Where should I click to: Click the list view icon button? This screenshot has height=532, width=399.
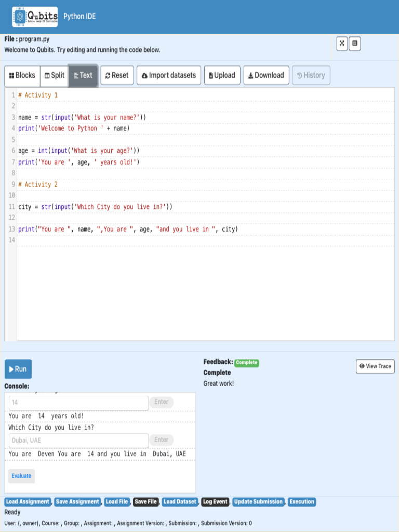tap(355, 44)
